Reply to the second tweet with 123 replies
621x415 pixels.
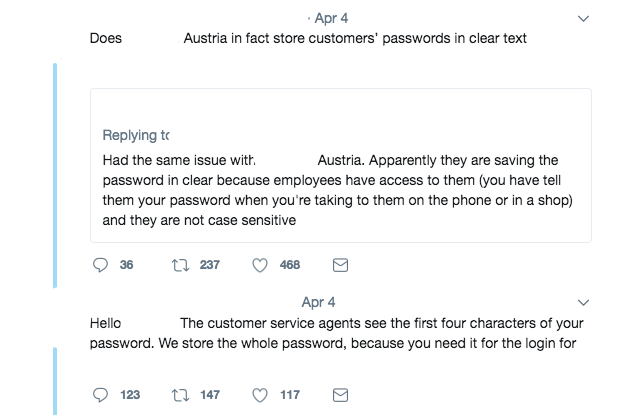100,395
